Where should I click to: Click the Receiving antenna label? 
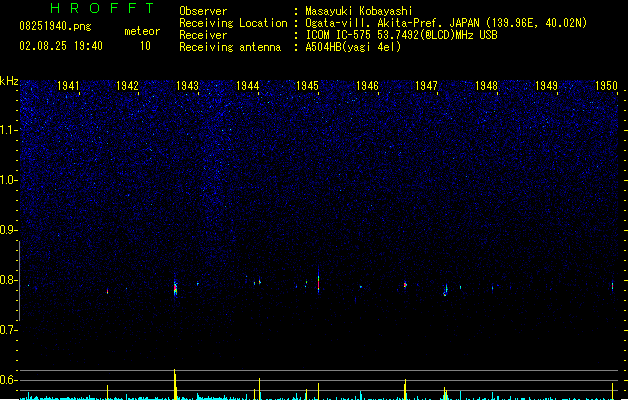(x=230, y=47)
